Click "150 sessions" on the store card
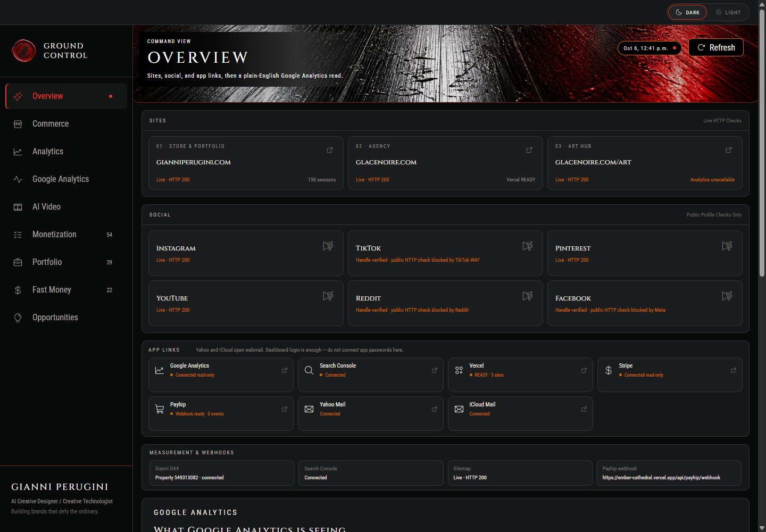 (322, 180)
